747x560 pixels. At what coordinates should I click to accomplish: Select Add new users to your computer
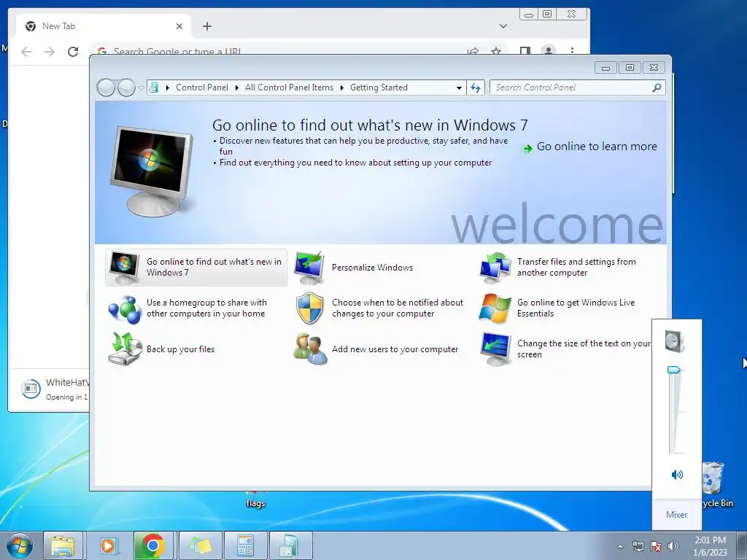click(395, 349)
